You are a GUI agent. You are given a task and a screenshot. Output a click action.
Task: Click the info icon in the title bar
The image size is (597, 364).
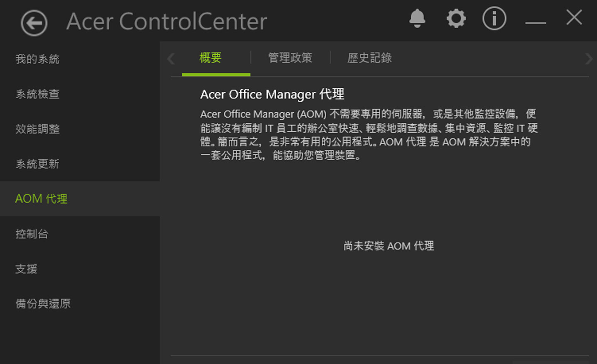coord(494,19)
